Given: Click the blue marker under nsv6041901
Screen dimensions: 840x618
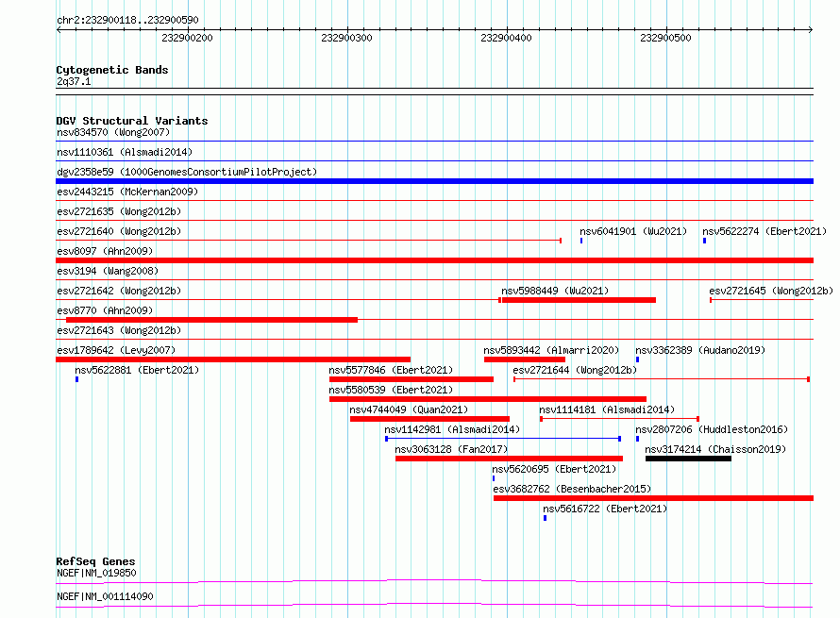Looking at the screenshot, I should 581,241.
